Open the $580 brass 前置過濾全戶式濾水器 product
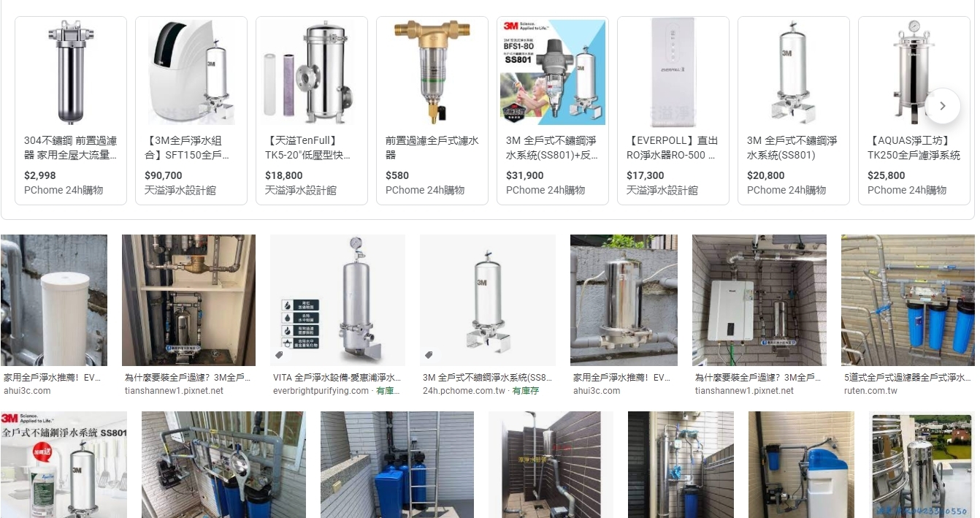 coord(432,110)
